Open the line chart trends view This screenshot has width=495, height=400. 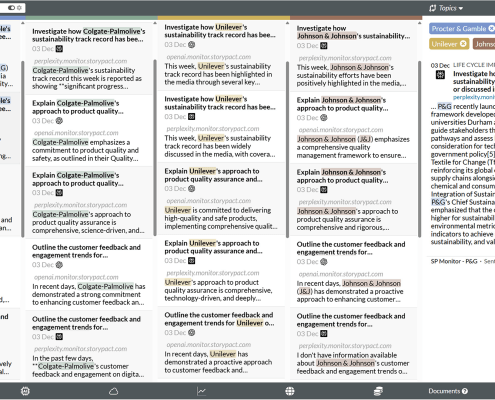[x=201, y=391]
